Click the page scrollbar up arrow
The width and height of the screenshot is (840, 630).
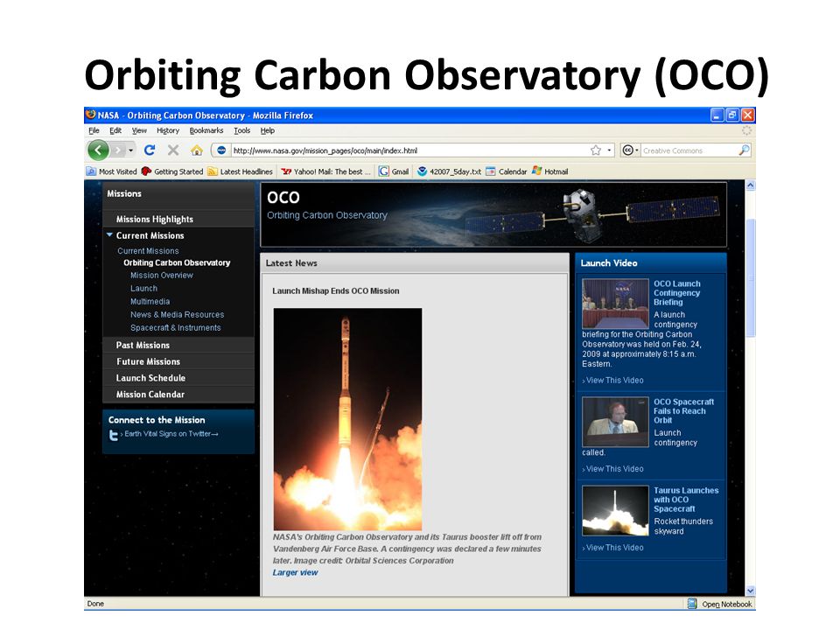(x=751, y=185)
